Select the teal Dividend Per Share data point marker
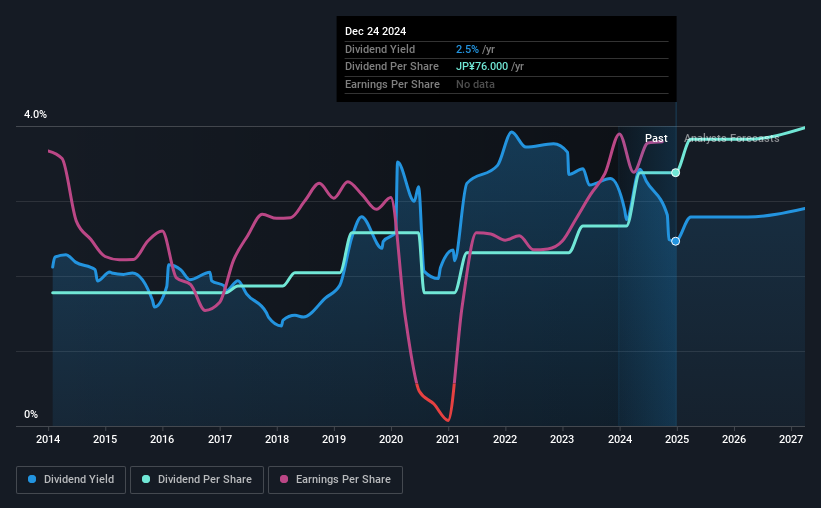 (676, 173)
